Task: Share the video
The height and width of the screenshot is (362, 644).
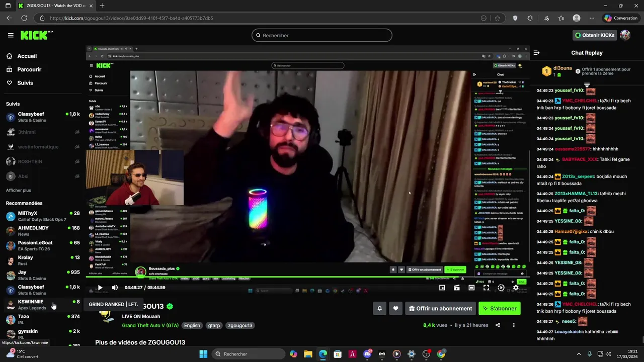Action: pyautogui.click(x=498, y=325)
